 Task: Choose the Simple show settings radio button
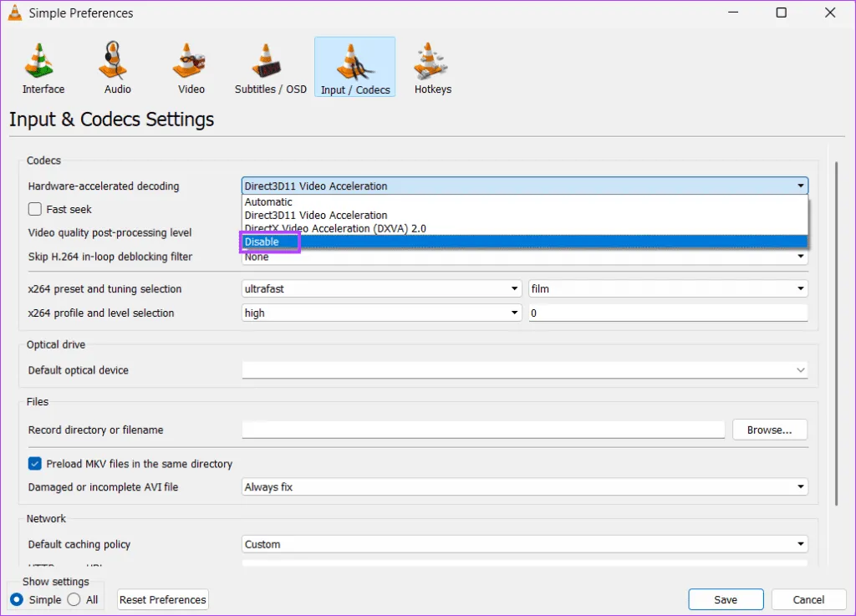pyautogui.click(x=17, y=599)
